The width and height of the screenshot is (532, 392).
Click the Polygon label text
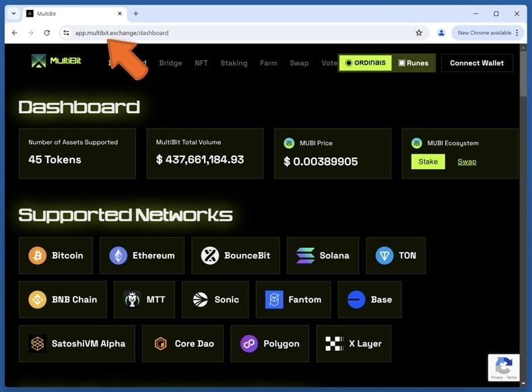(x=281, y=344)
